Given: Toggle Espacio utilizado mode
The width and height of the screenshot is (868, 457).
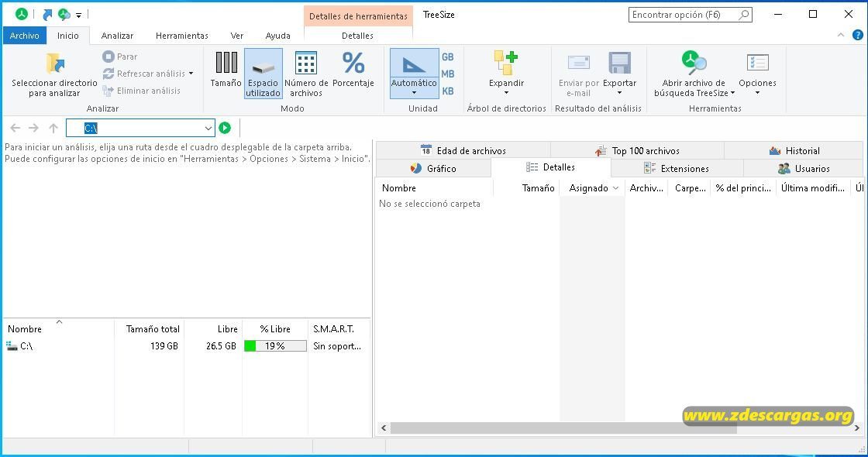Looking at the screenshot, I should pyautogui.click(x=263, y=74).
